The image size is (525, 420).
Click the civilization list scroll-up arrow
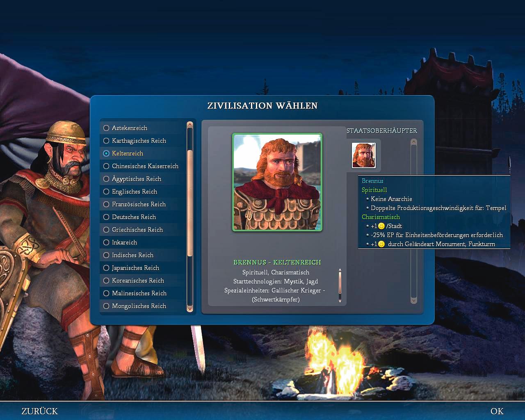click(189, 125)
